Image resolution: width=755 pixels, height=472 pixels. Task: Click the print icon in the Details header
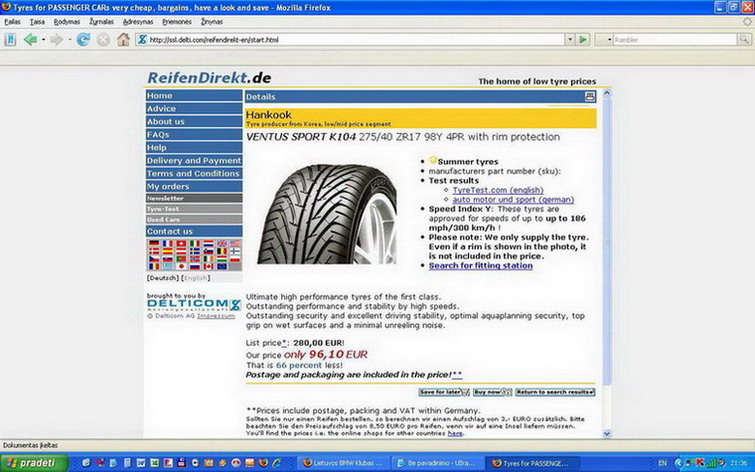click(590, 96)
